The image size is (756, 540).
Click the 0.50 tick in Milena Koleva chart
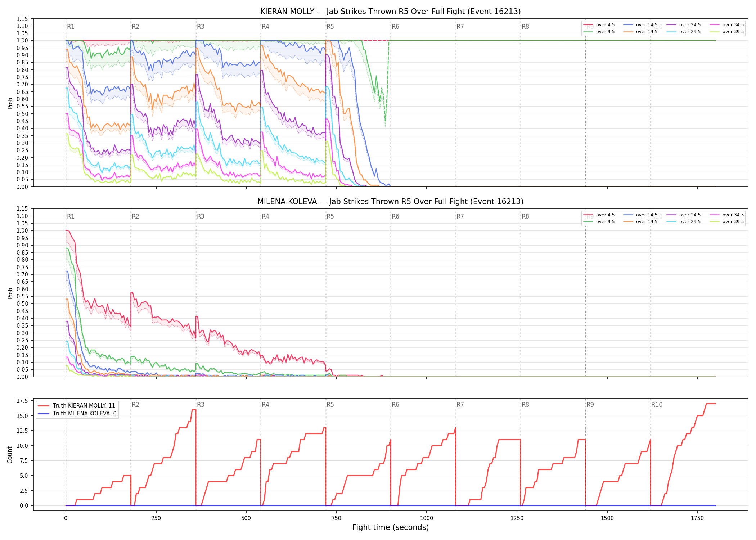click(x=22, y=303)
